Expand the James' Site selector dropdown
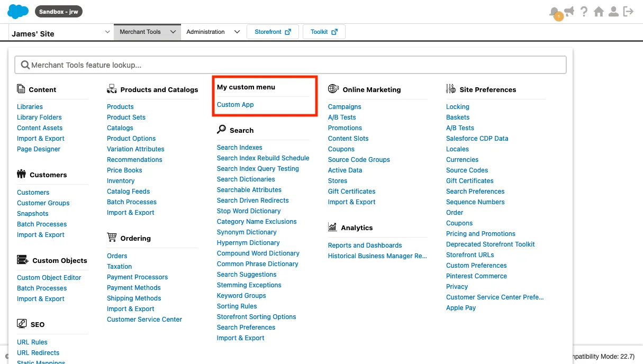The width and height of the screenshot is (643, 364). click(x=107, y=32)
